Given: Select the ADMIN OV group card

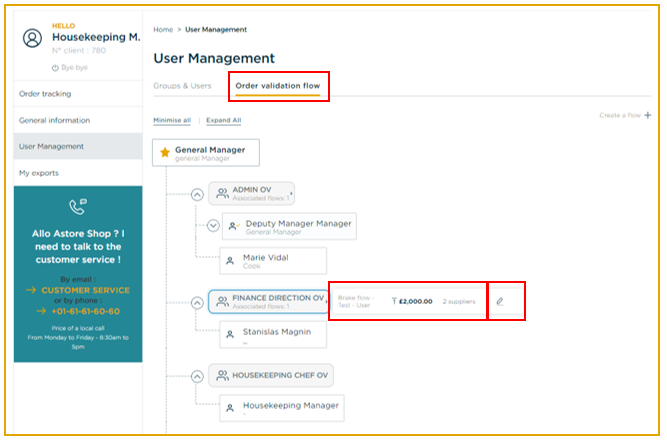Looking at the screenshot, I should tap(251, 194).
